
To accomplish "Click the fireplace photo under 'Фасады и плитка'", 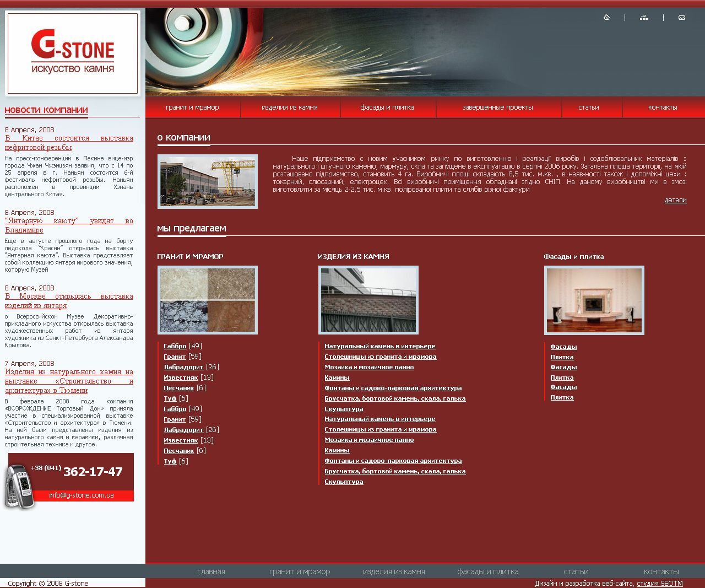I will 594,300.
